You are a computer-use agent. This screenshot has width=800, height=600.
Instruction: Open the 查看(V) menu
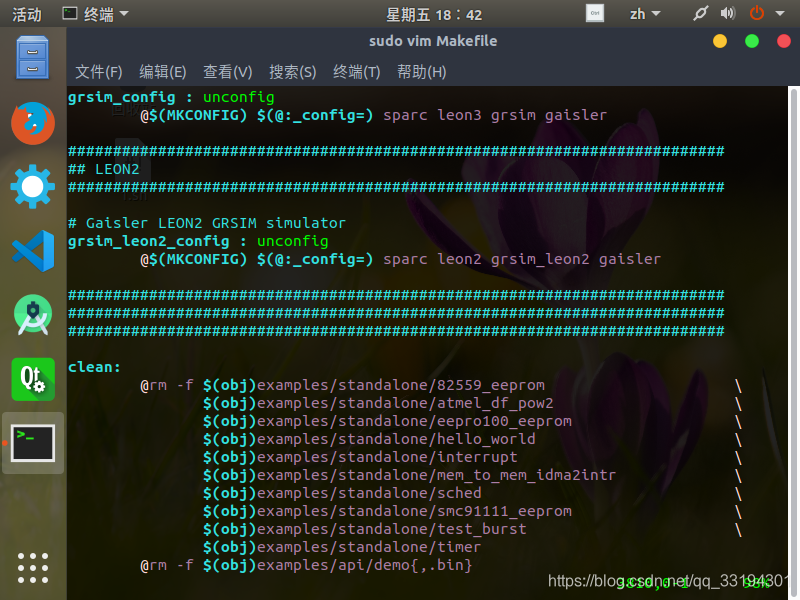[228, 72]
